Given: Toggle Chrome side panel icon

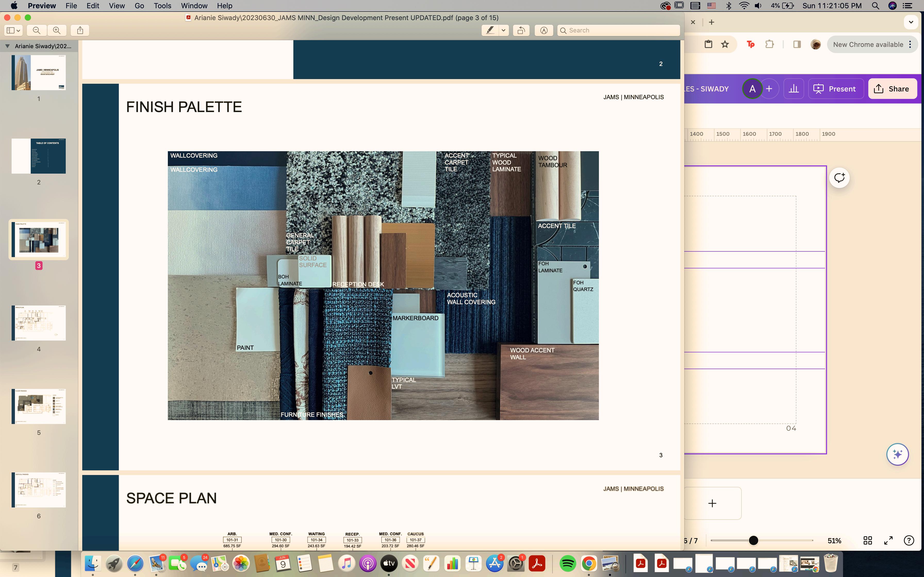Looking at the screenshot, I should 796,44.
